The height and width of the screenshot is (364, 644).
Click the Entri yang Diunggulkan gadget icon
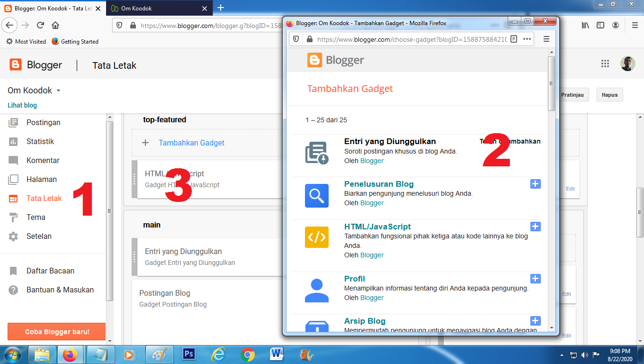click(x=317, y=153)
